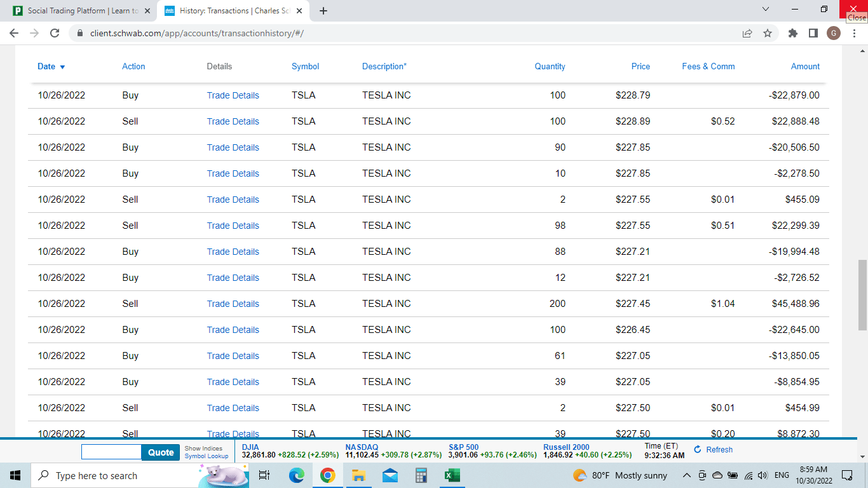Open Chrome tab search dropdown arrow

765,10
